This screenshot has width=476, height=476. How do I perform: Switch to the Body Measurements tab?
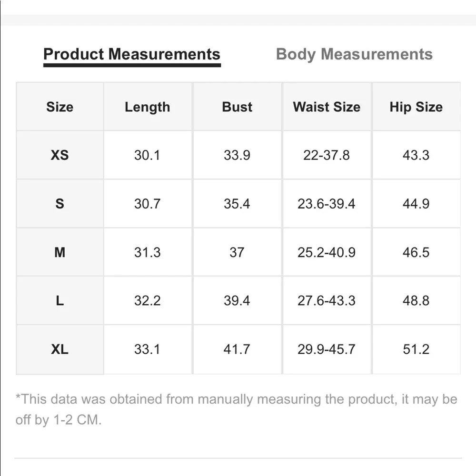click(x=354, y=54)
